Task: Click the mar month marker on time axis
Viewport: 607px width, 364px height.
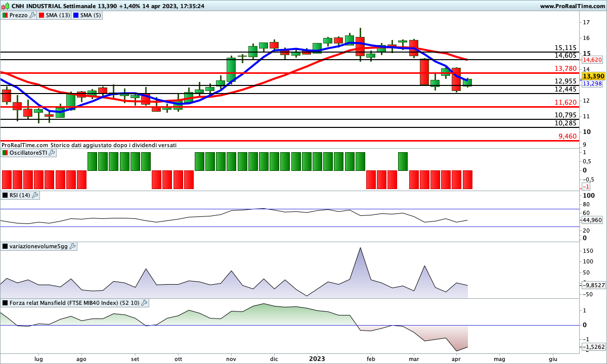Action: click(x=413, y=359)
